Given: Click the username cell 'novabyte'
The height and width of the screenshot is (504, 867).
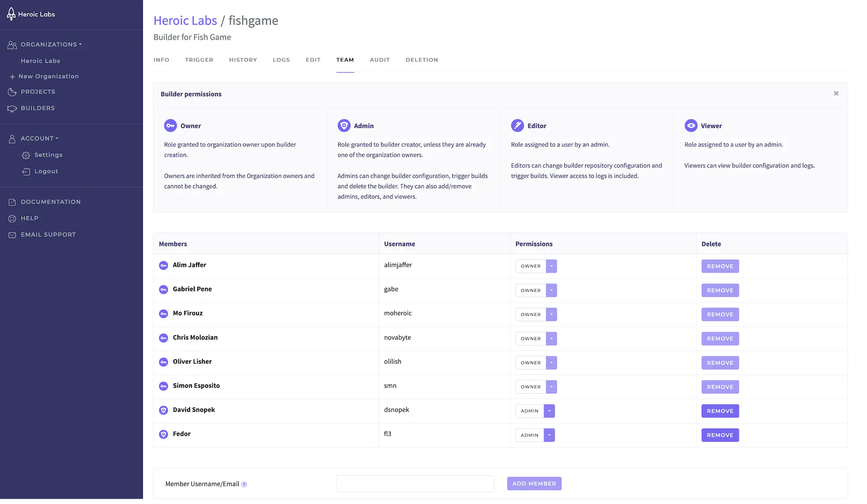Looking at the screenshot, I should click(397, 338).
